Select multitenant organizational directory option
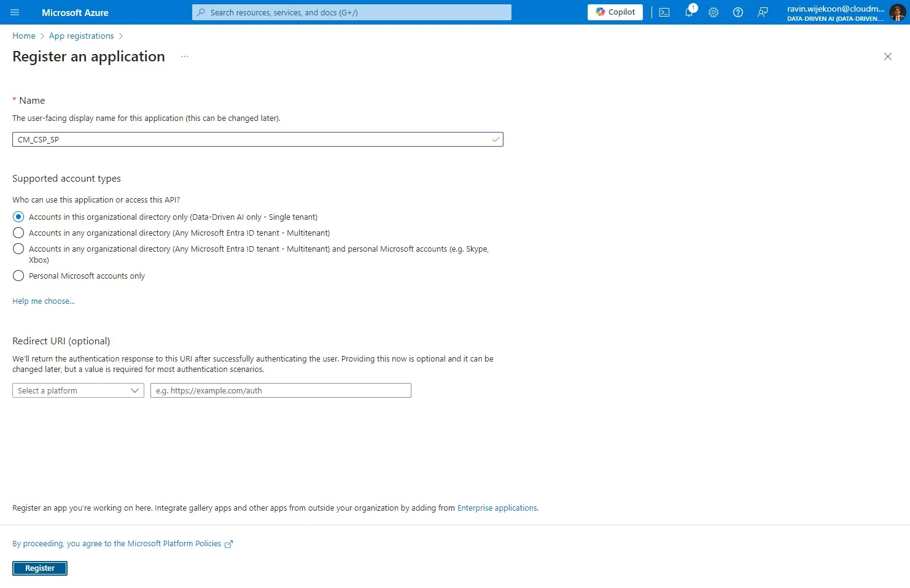The width and height of the screenshot is (910, 588). [x=18, y=233]
